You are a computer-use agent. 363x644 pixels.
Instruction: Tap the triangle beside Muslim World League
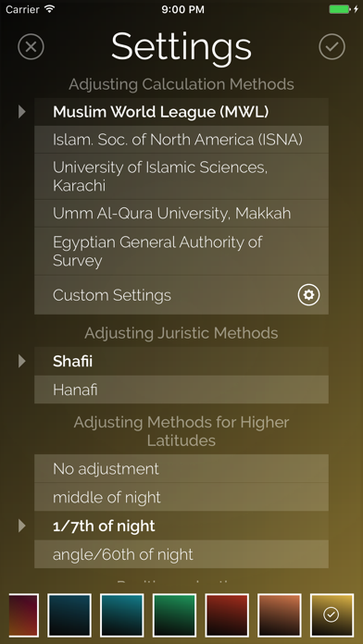pyautogui.click(x=22, y=112)
